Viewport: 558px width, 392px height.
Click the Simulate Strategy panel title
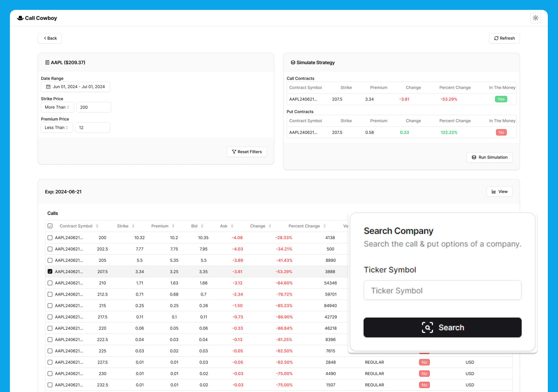315,62
